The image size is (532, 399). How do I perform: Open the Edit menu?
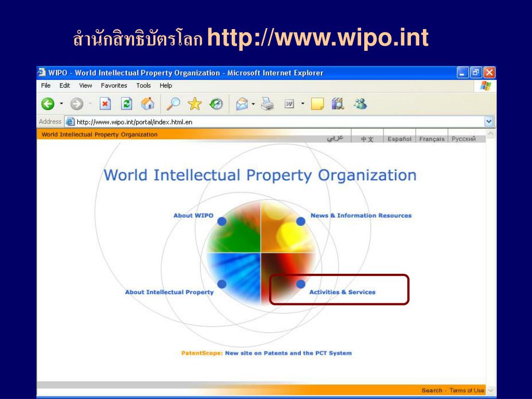pos(64,86)
